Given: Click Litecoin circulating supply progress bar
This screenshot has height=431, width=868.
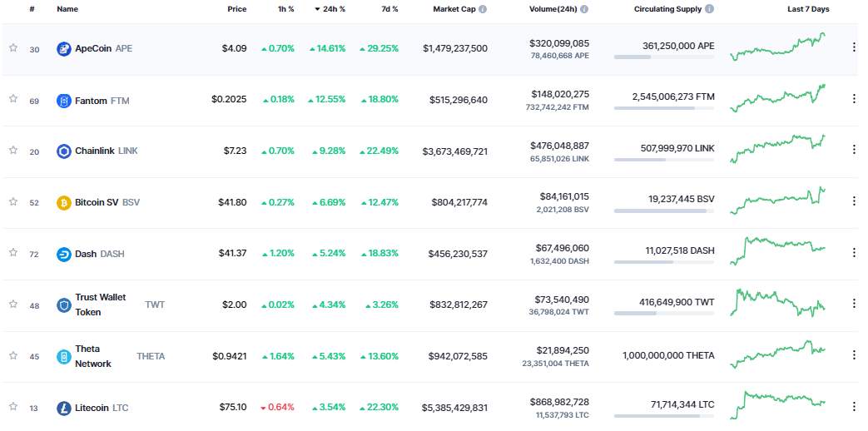Looking at the screenshot, I should pos(664,416).
